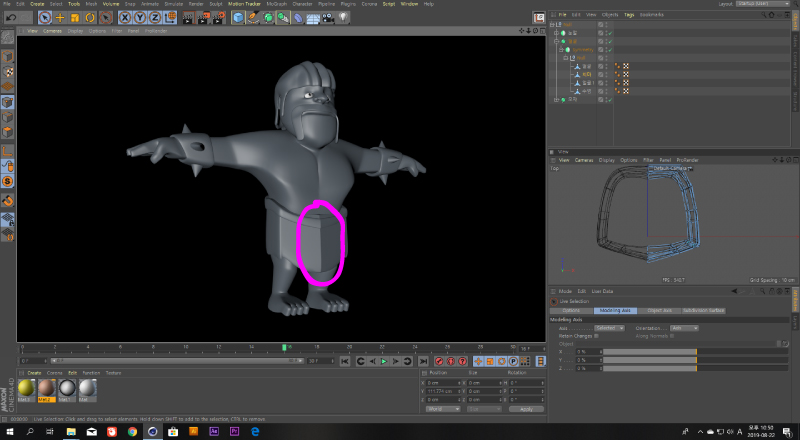Select the Move tool
Viewport: 800px width, 440px height.
[60, 18]
